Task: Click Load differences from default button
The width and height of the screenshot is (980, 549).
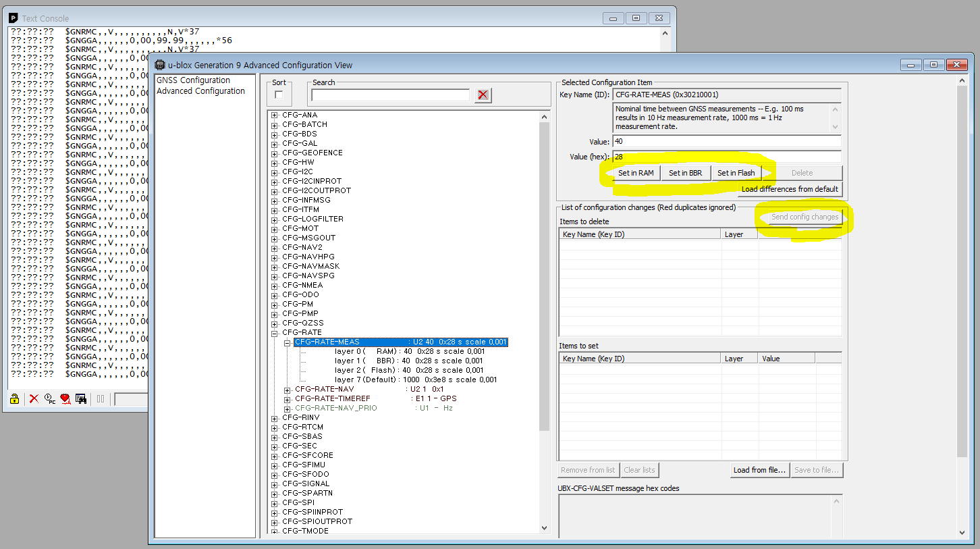Action: tap(790, 189)
